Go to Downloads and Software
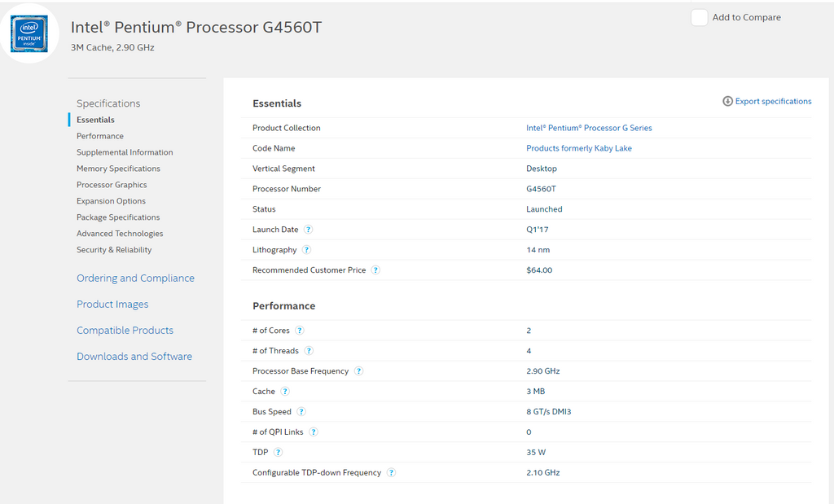Viewport: 834px width, 504px height. click(x=134, y=356)
